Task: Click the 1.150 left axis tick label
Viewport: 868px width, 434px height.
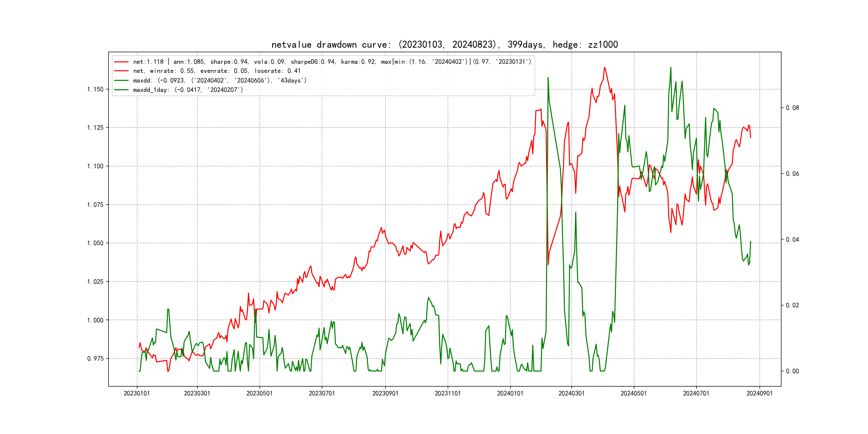Action: [95, 89]
